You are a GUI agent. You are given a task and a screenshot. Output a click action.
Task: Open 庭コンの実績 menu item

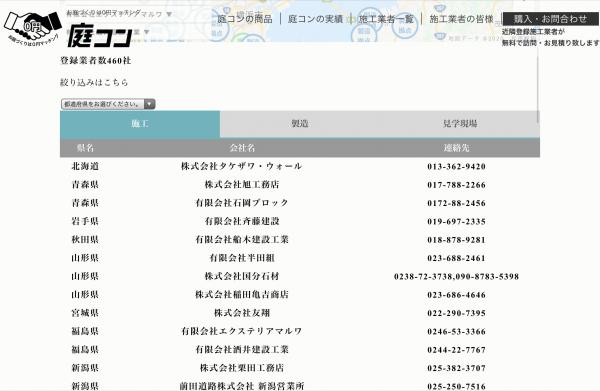[x=315, y=19]
